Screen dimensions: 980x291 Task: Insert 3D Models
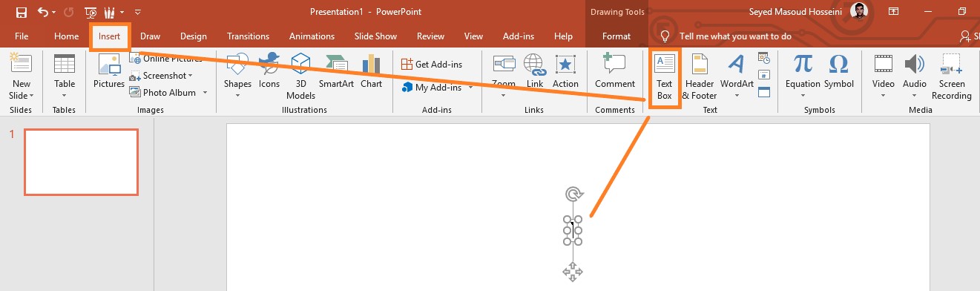(300, 76)
